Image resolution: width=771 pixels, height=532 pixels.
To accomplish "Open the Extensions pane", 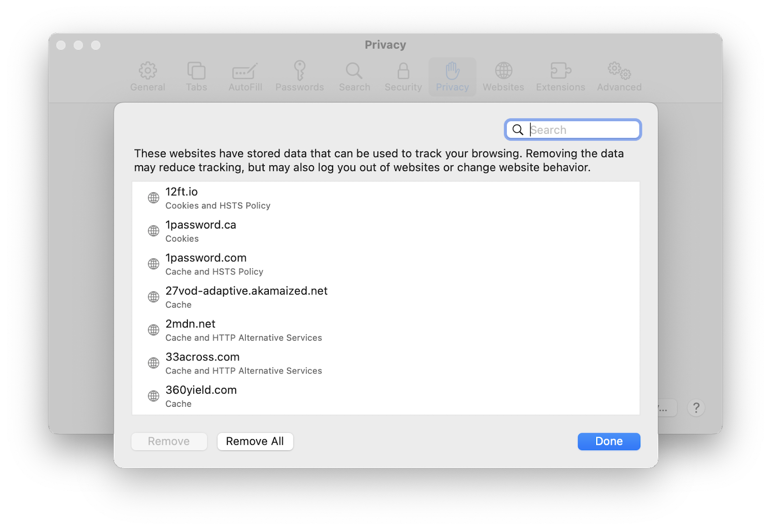I will tap(560, 76).
